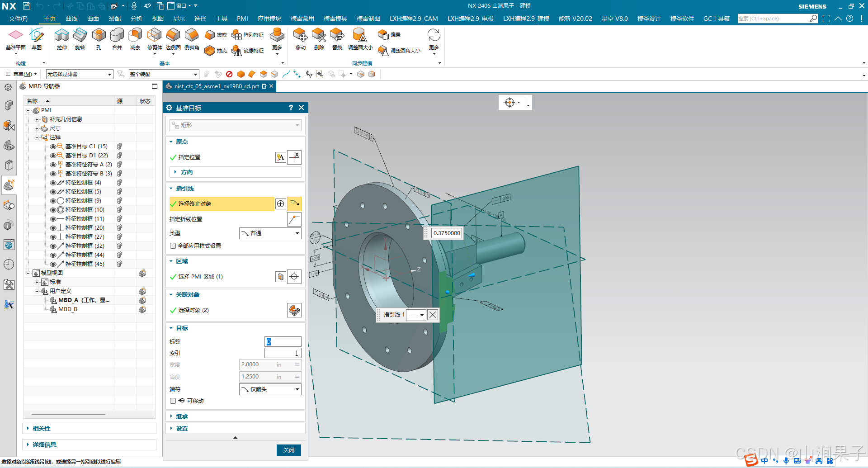868x468 pixels.
Task: Click the 标签 input field
Action: click(283, 342)
